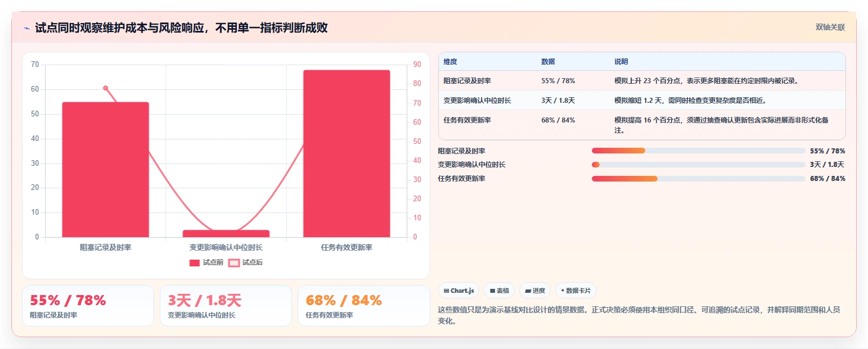Click the 变更影响确认中位时长 table row label
The width and height of the screenshot is (868, 349).
click(477, 101)
